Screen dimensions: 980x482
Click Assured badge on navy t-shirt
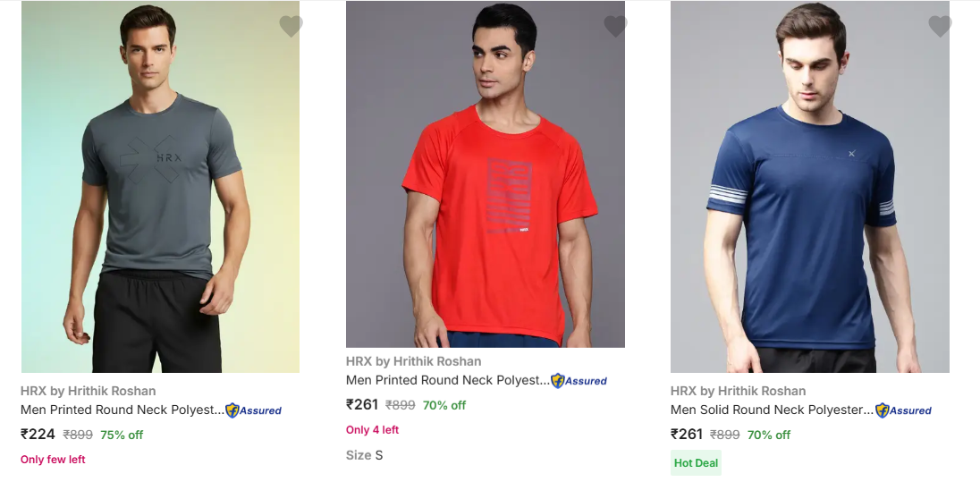pyautogui.click(x=903, y=410)
